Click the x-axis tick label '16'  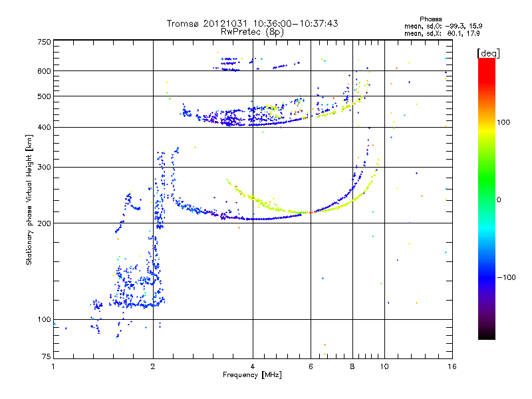(452, 366)
